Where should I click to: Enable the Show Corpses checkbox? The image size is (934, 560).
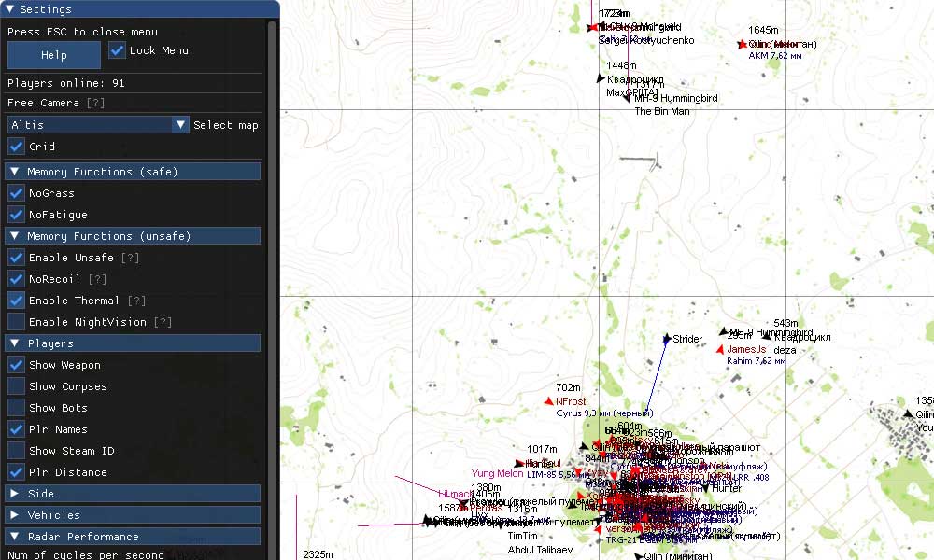pos(16,386)
